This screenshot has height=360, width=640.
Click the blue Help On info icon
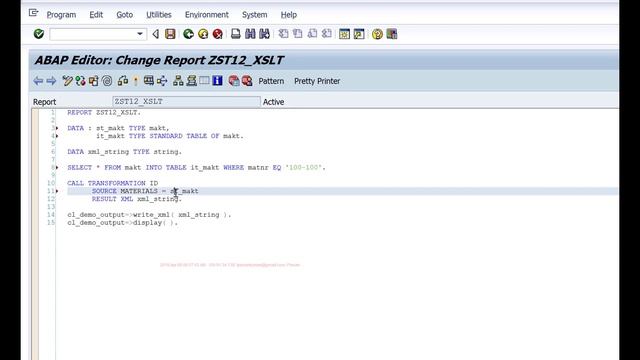(218, 81)
